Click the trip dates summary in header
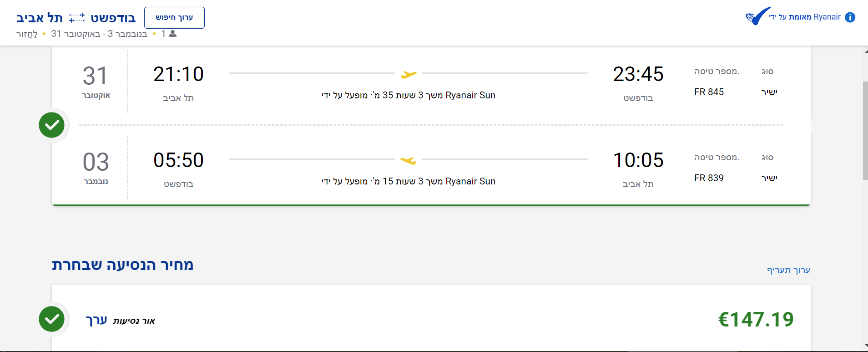Image resolution: width=868 pixels, height=352 pixels. point(99,34)
